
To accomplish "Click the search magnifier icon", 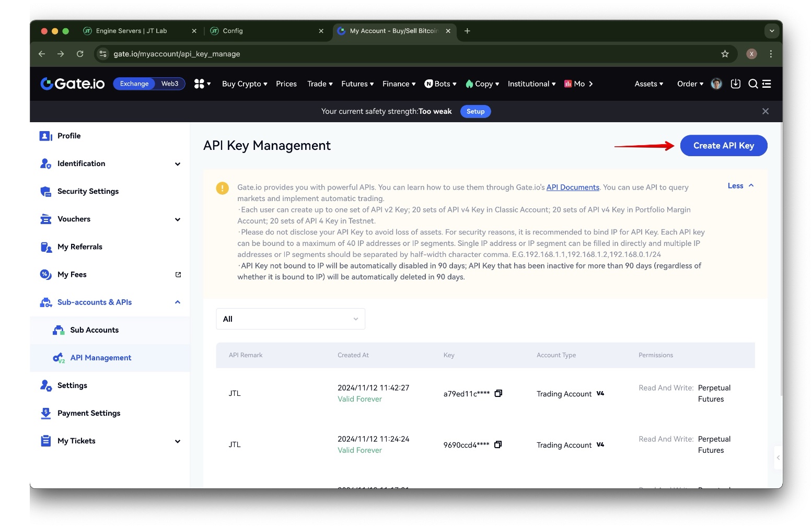I will pyautogui.click(x=753, y=84).
